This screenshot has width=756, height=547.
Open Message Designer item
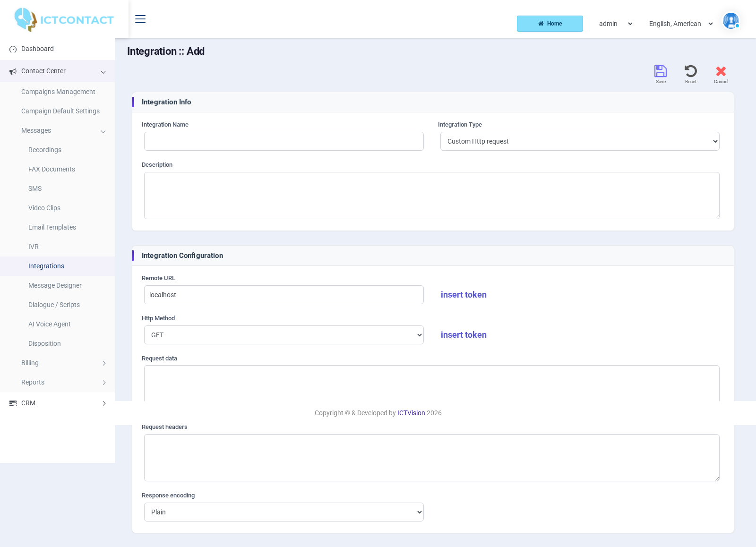coord(55,285)
